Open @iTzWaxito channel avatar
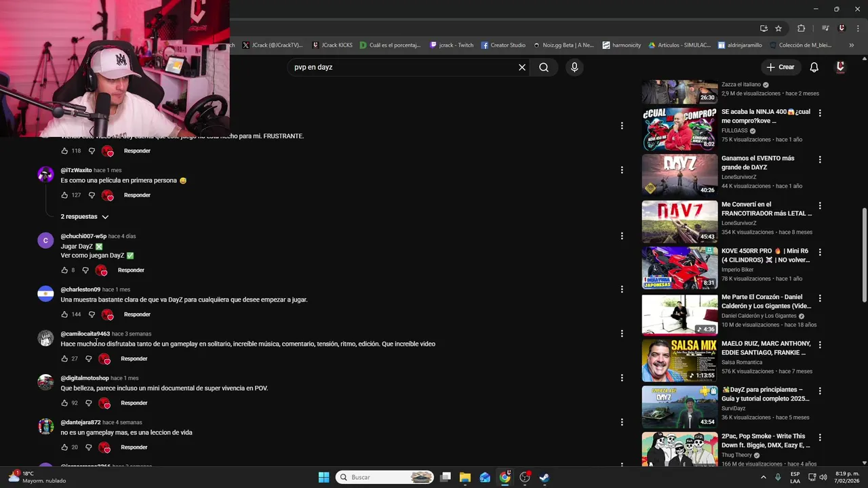 point(45,174)
